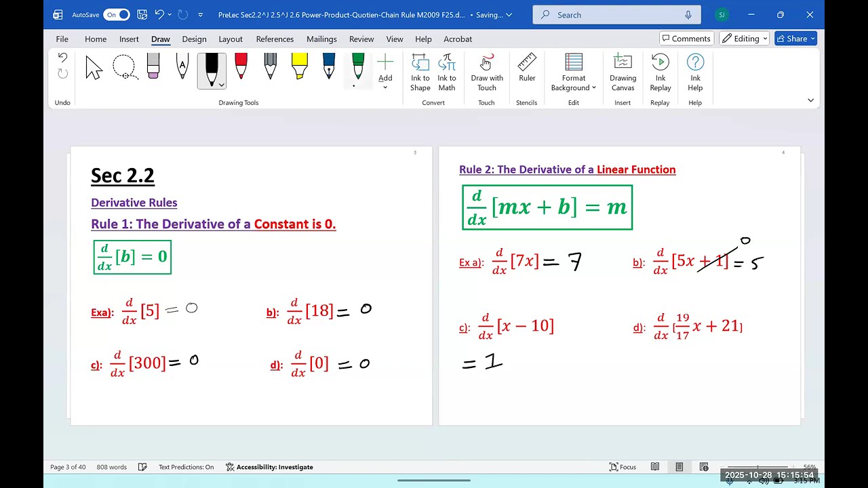The width and height of the screenshot is (868, 488).
Task: Enable Focus mode
Action: [623, 467]
